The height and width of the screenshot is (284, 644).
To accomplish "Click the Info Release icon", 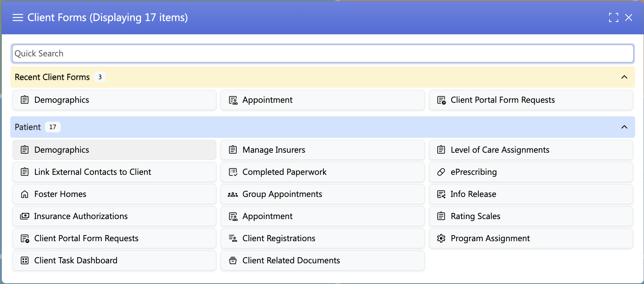I will click(x=441, y=194).
